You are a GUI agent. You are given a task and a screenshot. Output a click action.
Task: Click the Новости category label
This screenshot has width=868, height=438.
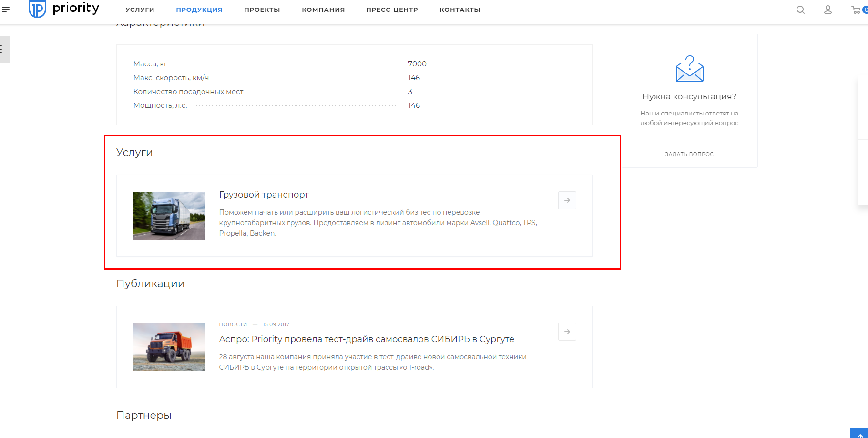(x=233, y=324)
